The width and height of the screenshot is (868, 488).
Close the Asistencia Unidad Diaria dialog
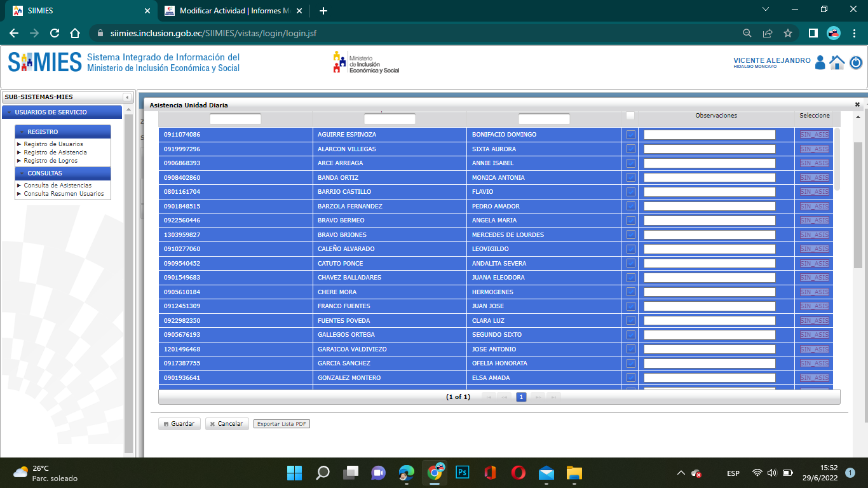pyautogui.click(x=857, y=104)
